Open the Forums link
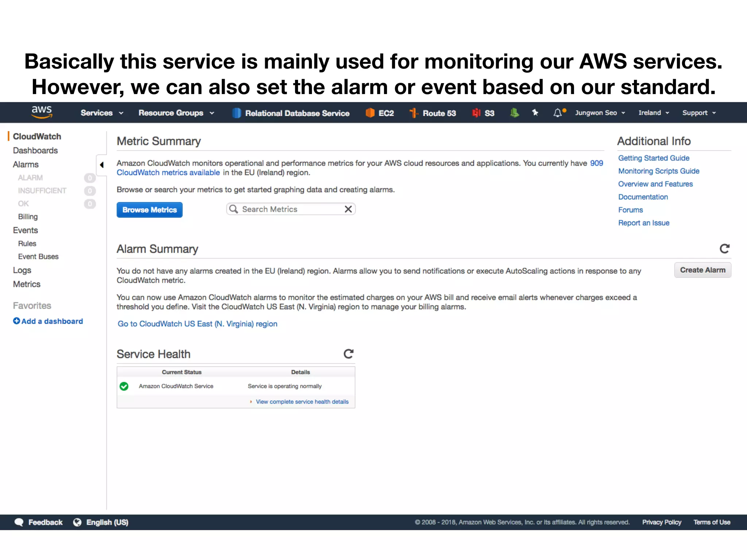Viewport: 747px width, 560px height. [x=630, y=210]
